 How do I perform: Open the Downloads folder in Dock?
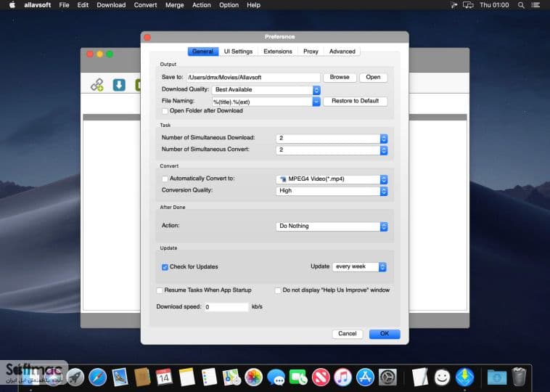point(497,377)
